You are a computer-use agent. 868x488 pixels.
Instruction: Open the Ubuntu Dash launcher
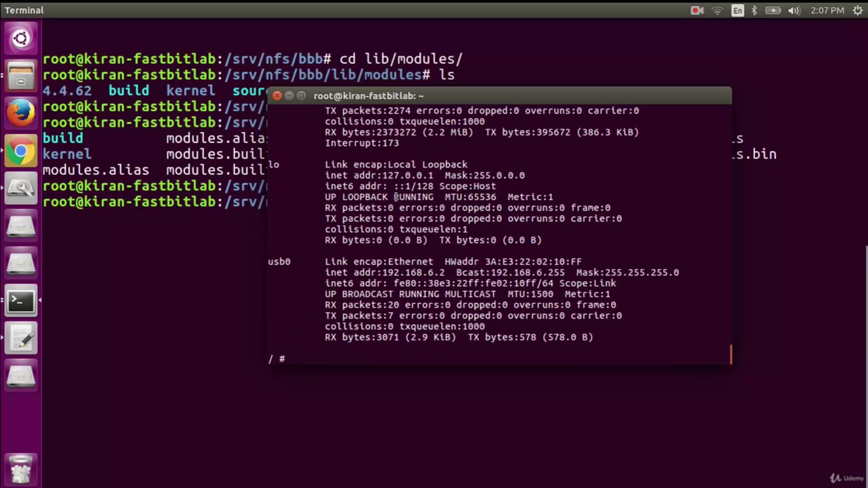21,38
